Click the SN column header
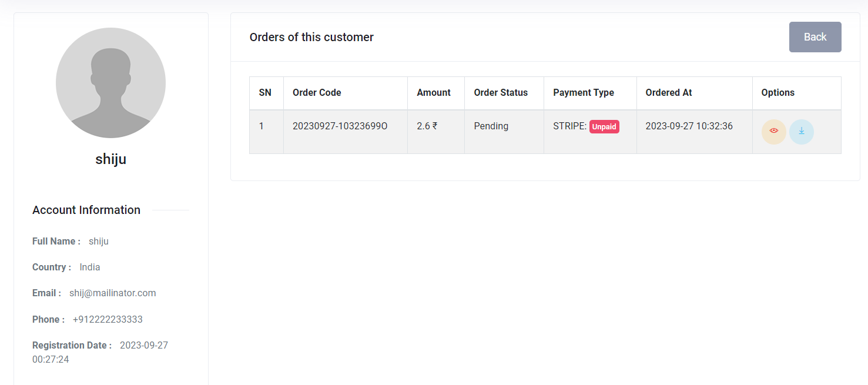This screenshot has width=868, height=385. (x=265, y=93)
